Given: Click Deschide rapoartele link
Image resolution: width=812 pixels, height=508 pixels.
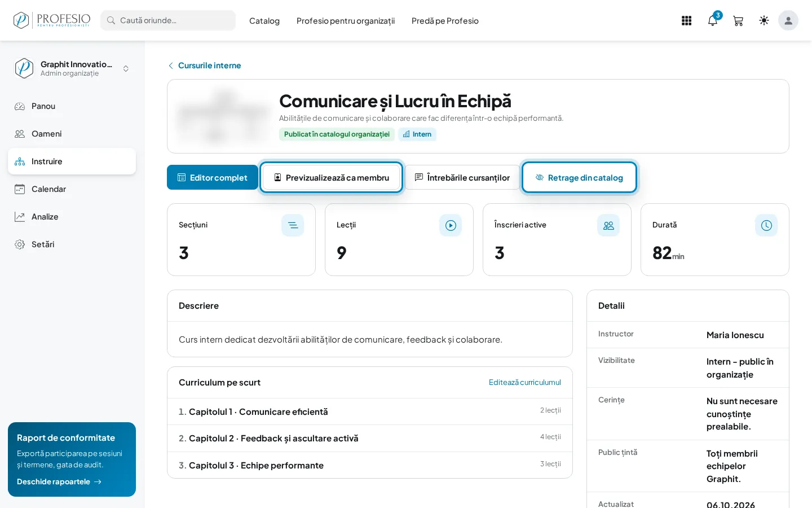Looking at the screenshot, I should (x=59, y=481).
